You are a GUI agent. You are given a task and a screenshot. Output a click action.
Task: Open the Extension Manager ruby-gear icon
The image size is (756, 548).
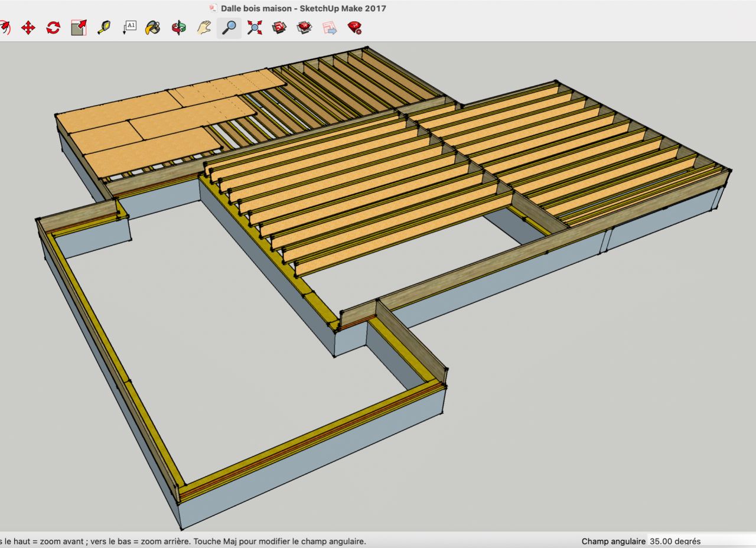355,28
